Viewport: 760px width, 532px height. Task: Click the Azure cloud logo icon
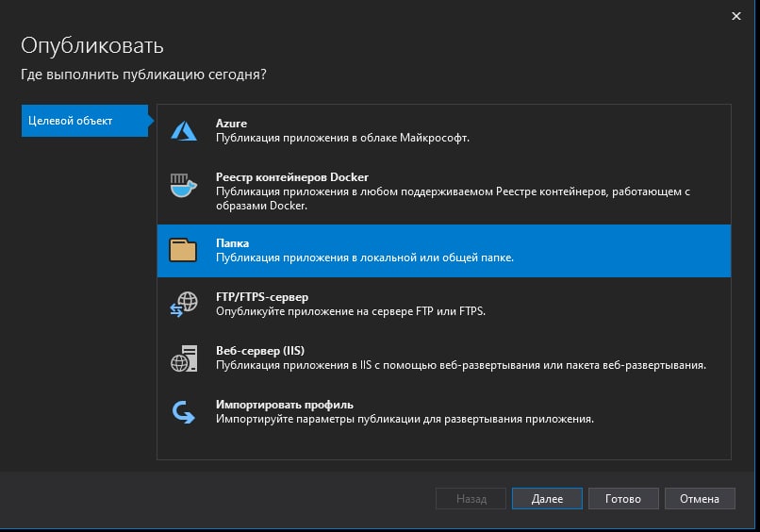pyautogui.click(x=184, y=131)
